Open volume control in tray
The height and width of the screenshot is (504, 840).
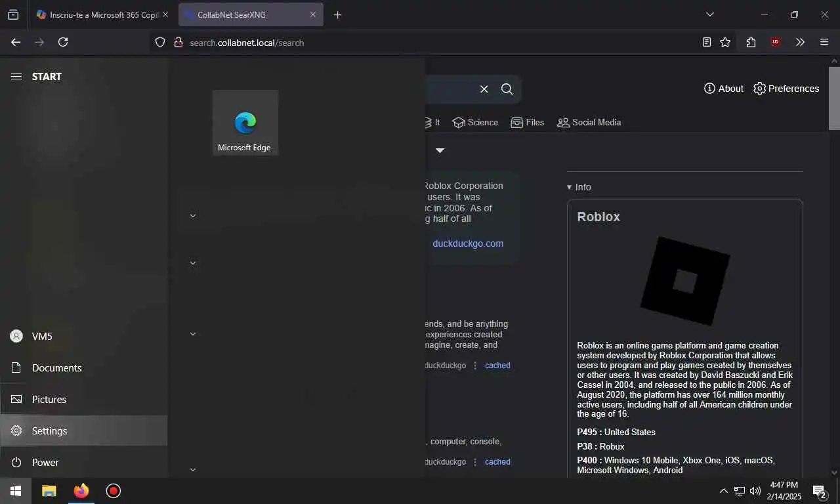(755, 491)
